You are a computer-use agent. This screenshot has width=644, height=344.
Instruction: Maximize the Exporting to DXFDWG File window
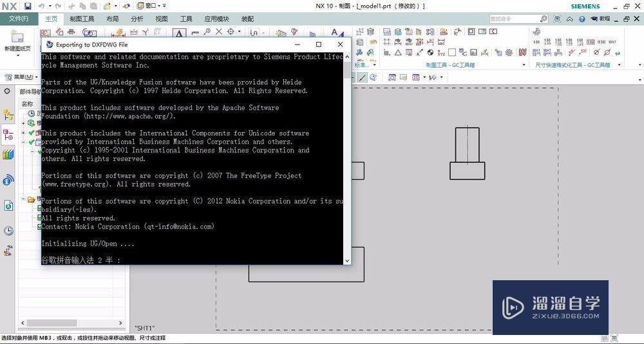[318, 44]
